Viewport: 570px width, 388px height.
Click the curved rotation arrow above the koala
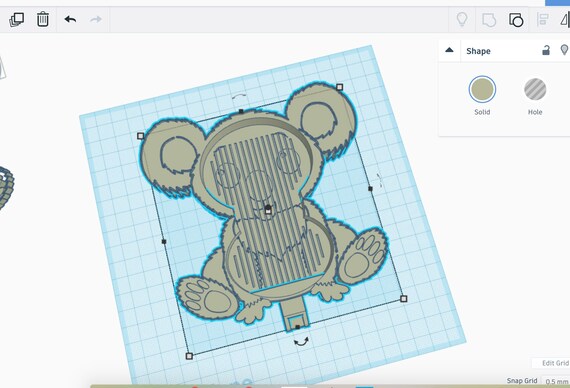pyautogui.click(x=239, y=96)
